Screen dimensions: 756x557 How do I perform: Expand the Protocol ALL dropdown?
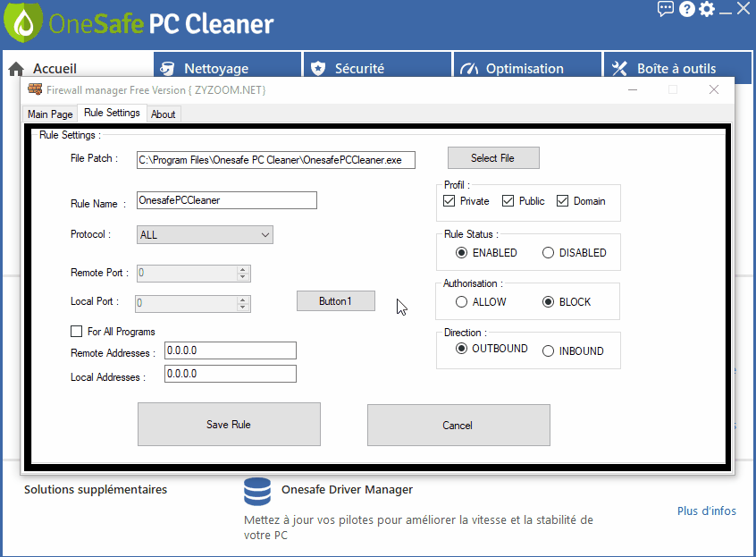click(205, 235)
